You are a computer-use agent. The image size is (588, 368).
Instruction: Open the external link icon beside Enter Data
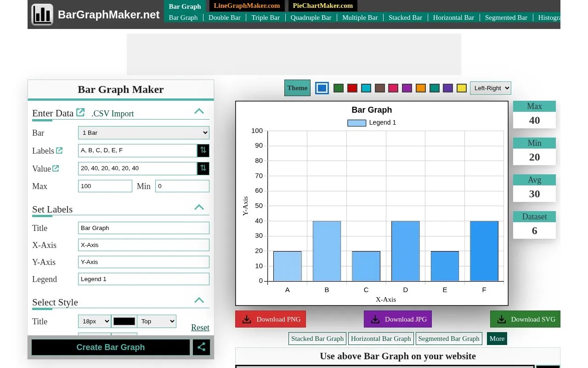point(80,112)
